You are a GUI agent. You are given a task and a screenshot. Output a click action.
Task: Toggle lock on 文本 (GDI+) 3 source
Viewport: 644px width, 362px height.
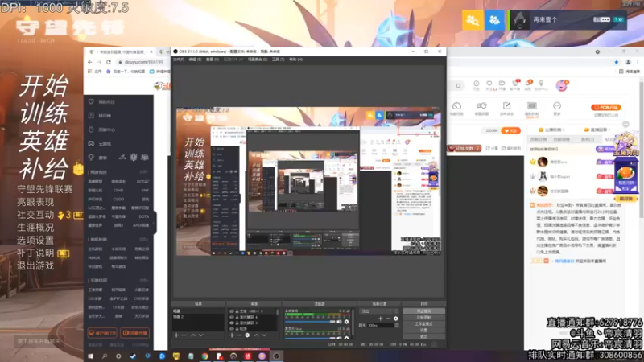click(237, 311)
